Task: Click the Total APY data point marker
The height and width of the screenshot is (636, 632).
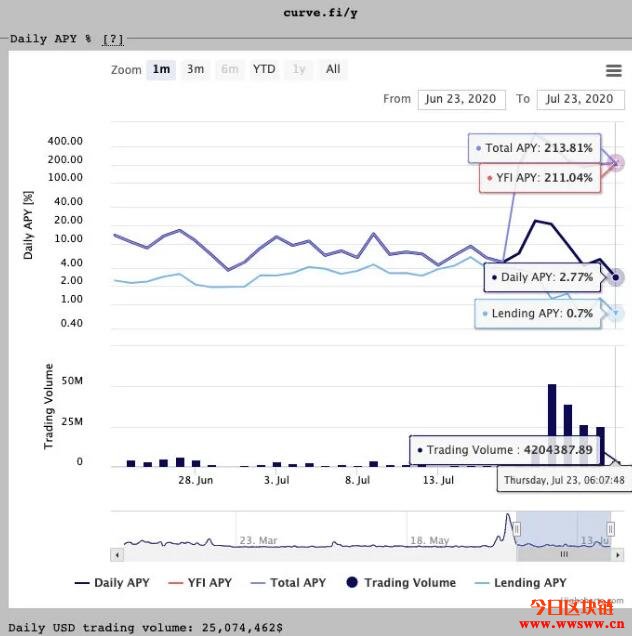Action: coord(616,163)
